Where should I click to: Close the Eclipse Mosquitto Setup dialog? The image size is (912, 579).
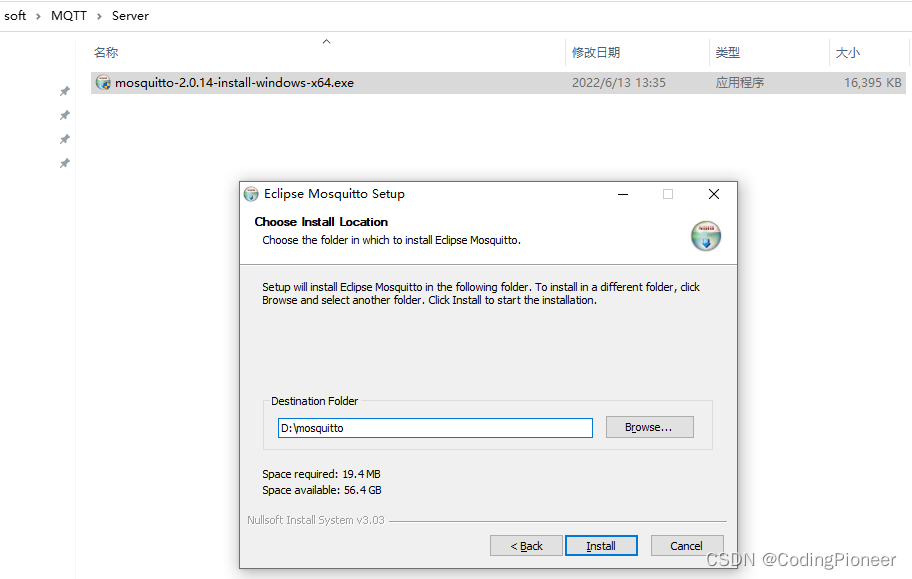(x=714, y=194)
